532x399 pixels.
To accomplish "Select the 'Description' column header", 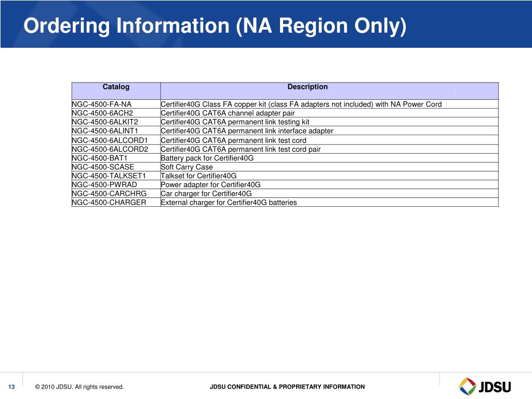I will coord(329,90).
